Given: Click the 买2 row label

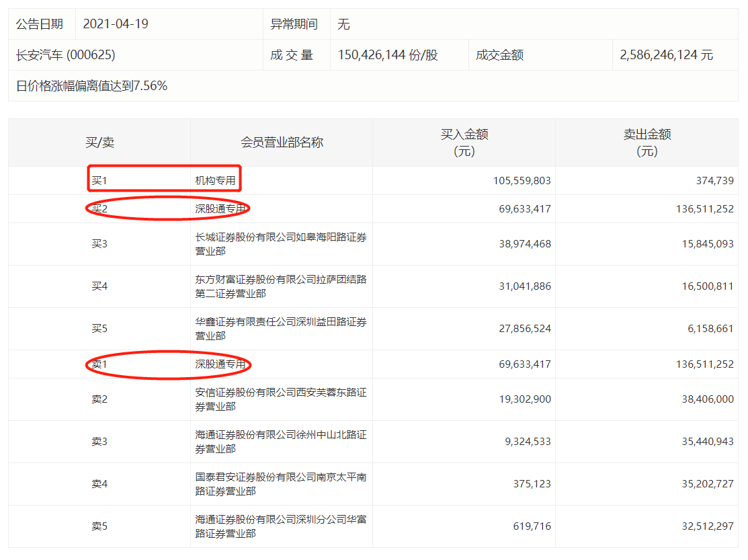Looking at the screenshot, I should [x=99, y=208].
